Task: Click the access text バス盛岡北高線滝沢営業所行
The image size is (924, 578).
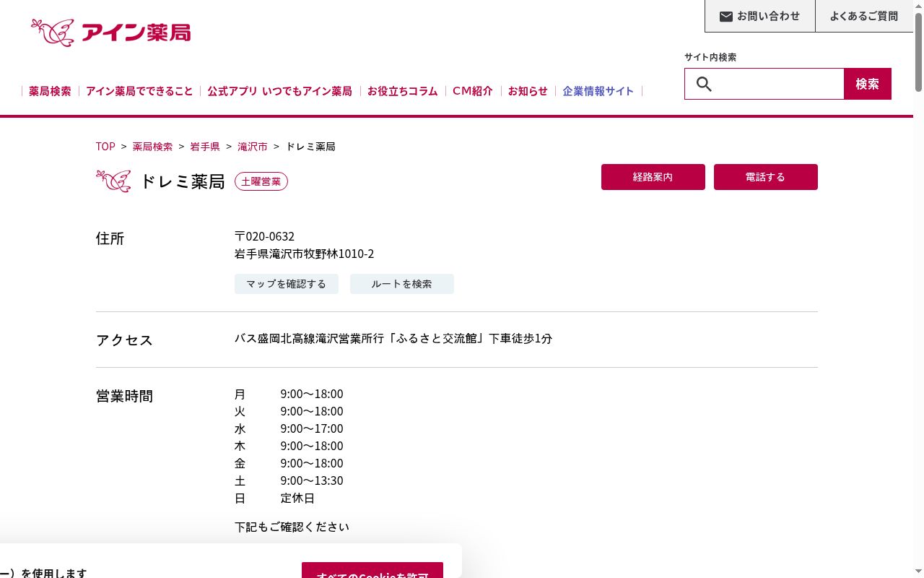Action: [x=393, y=338]
